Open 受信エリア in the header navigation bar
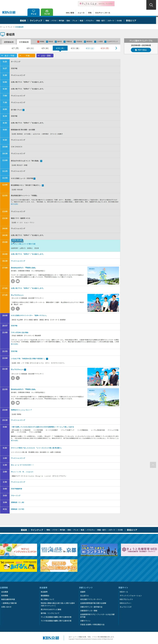The height and width of the screenshot is (644, 158). pos(131,21)
